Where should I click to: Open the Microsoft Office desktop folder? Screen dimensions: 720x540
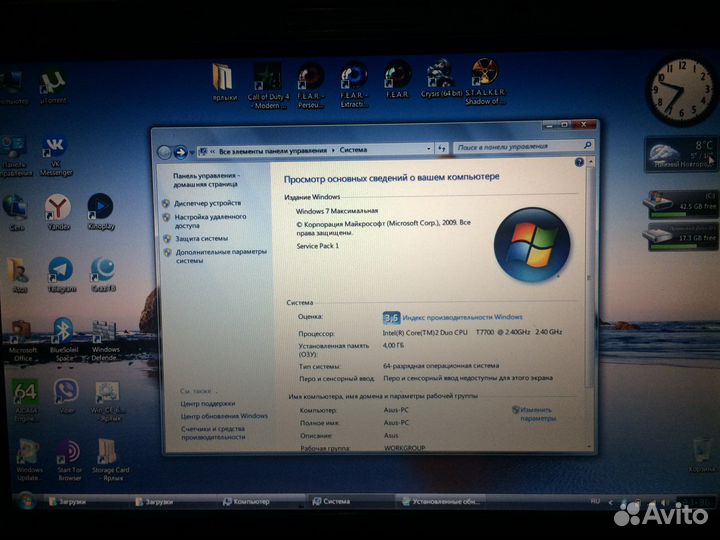(x=22, y=342)
